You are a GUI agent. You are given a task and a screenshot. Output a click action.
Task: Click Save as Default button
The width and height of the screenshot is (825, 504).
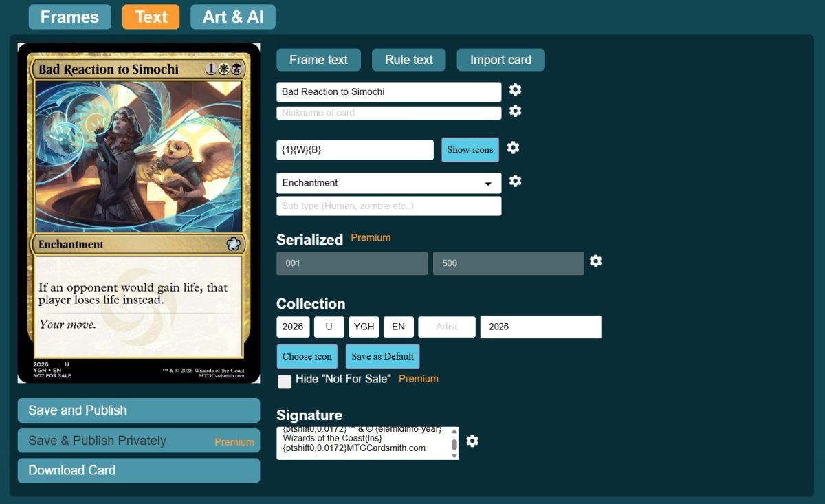382,356
